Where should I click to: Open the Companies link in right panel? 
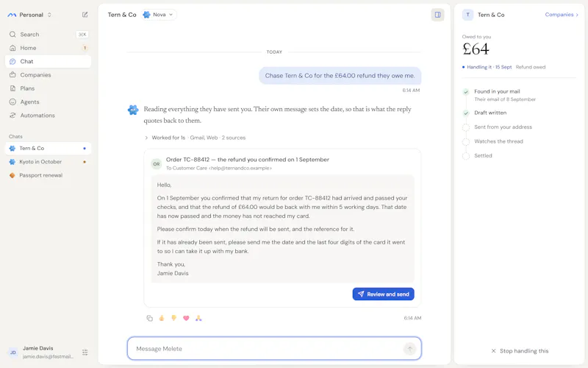pyautogui.click(x=562, y=15)
